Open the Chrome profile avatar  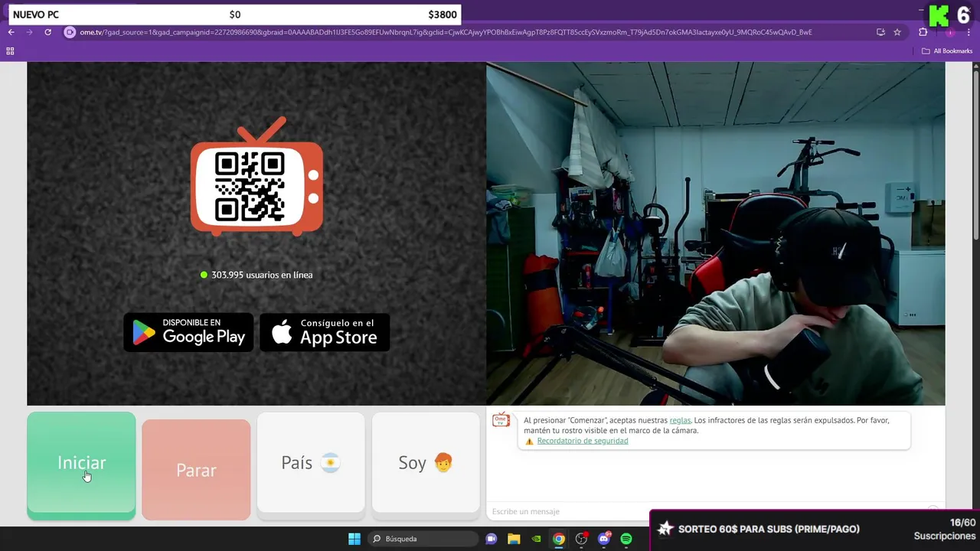pos(950,32)
